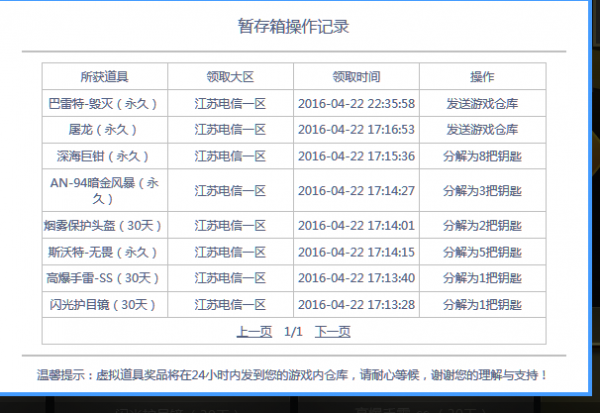Select item 高爆手雷-SS（30天）
The width and height of the screenshot is (600, 413).
pyautogui.click(x=103, y=278)
